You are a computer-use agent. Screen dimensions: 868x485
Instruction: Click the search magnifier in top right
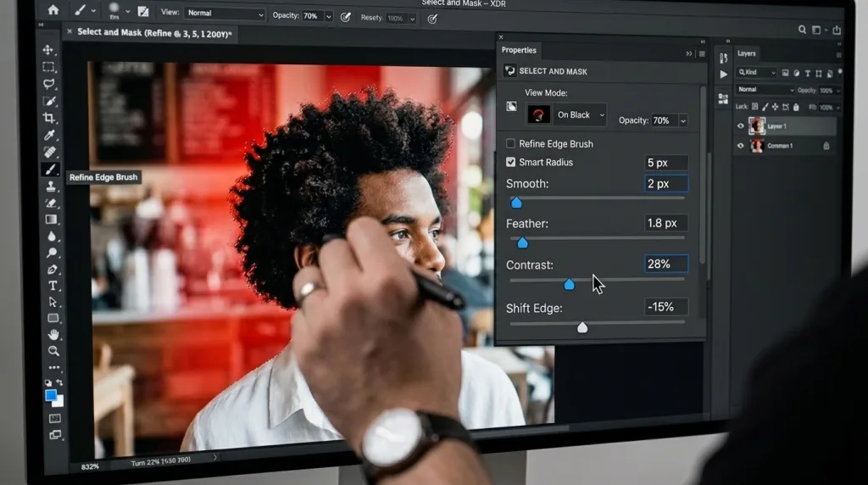click(x=802, y=30)
